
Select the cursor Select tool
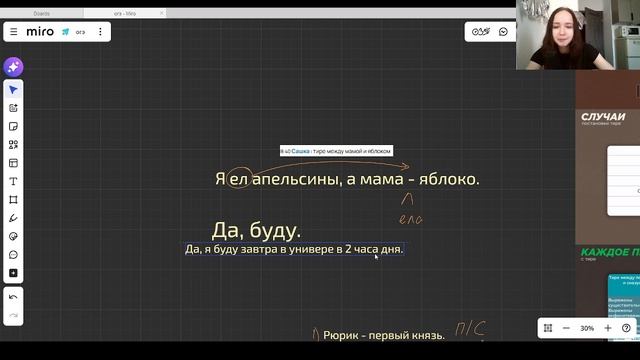[13, 90]
